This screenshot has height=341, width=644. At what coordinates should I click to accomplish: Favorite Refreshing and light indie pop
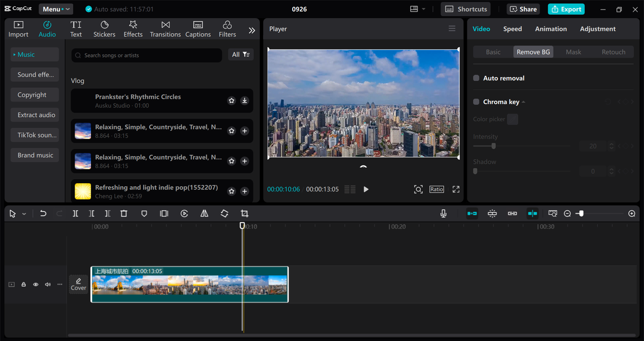[231, 191]
